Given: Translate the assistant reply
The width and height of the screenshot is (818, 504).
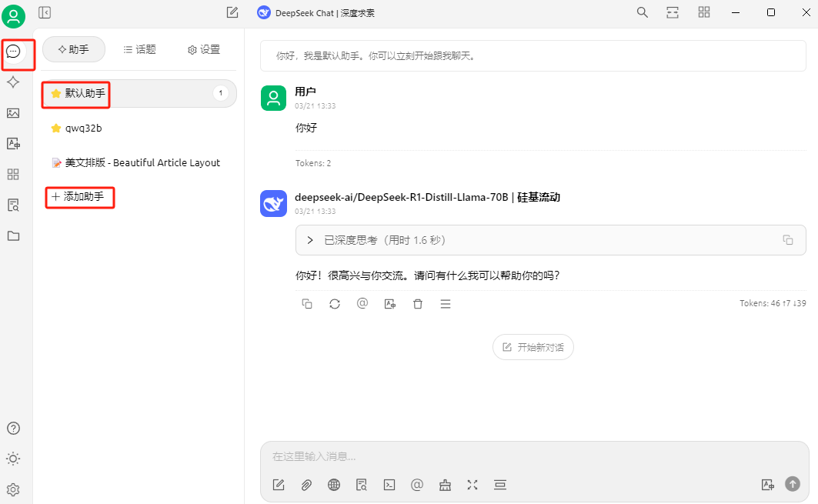Looking at the screenshot, I should coord(390,304).
